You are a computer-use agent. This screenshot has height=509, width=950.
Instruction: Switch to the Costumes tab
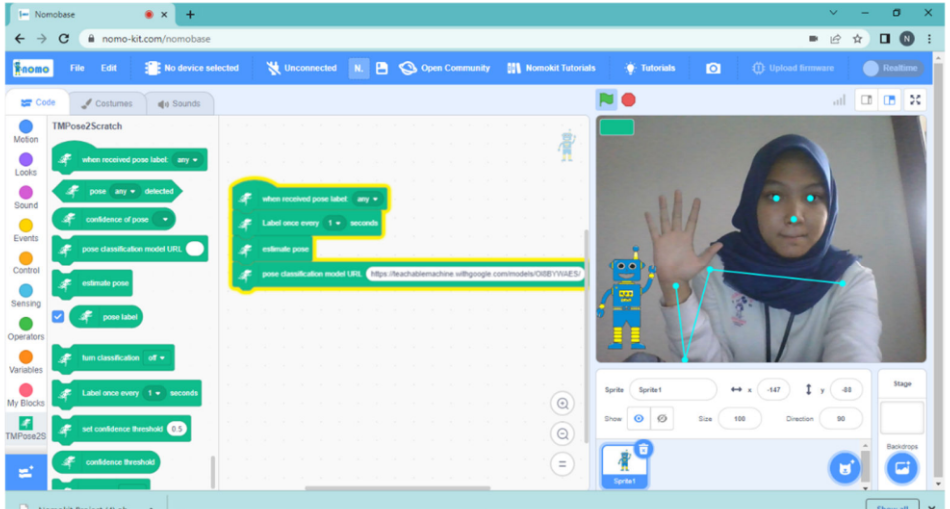pyautogui.click(x=107, y=103)
